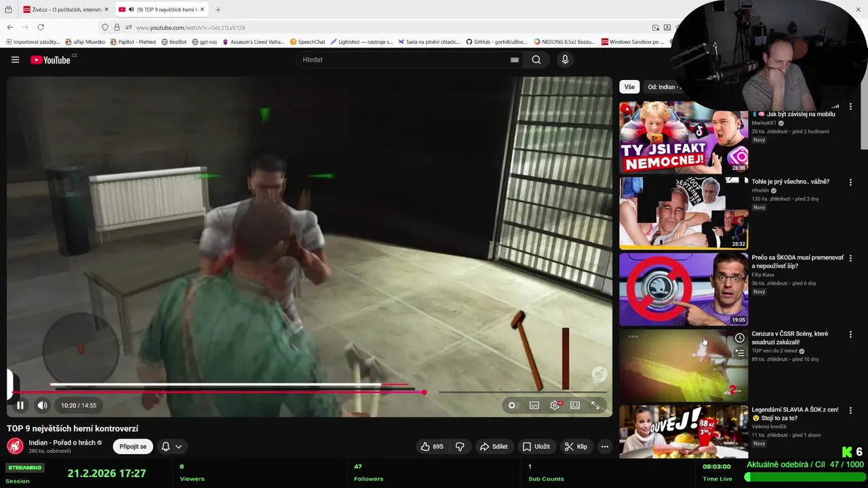Click the unplayed end of the progress bar

tap(522, 392)
